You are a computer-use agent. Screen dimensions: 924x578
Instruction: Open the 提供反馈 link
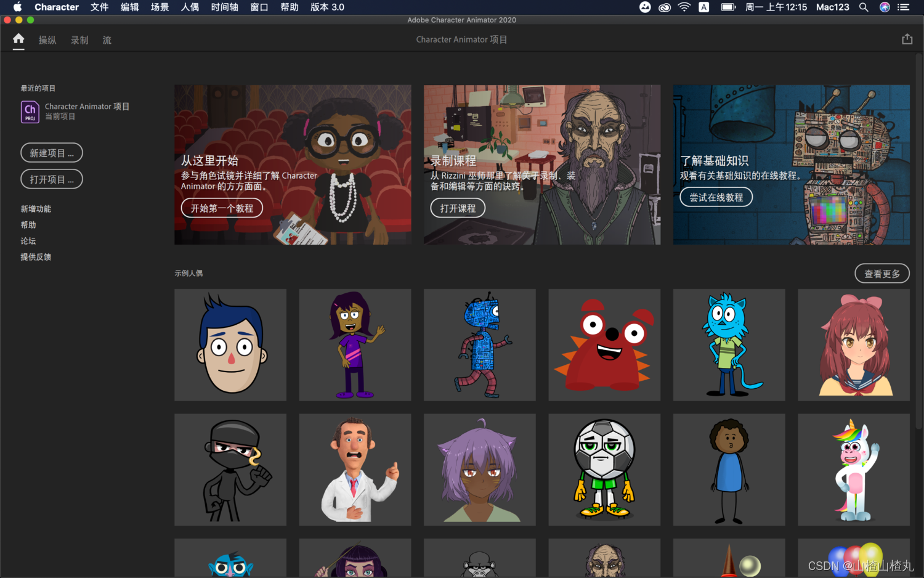pyautogui.click(x=36, y=257)
